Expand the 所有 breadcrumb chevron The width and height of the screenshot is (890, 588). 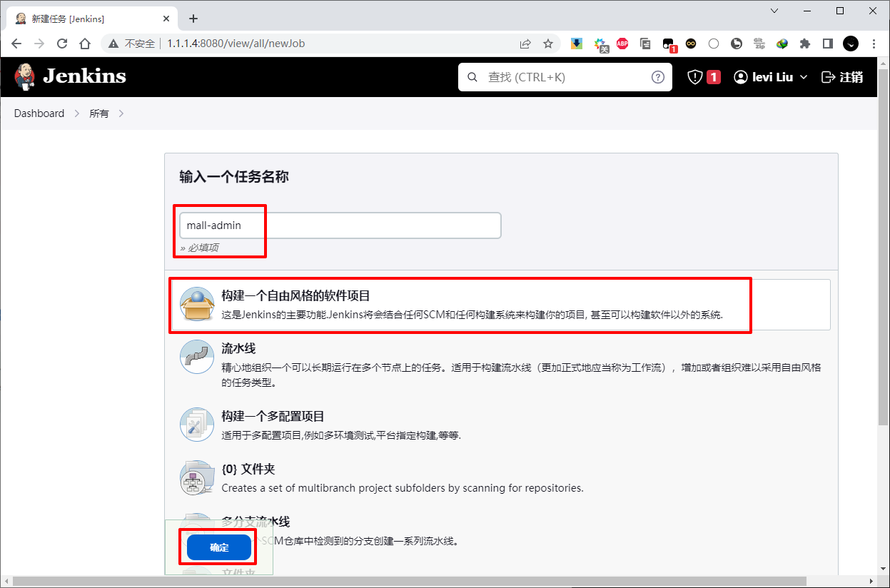(121, 113)
